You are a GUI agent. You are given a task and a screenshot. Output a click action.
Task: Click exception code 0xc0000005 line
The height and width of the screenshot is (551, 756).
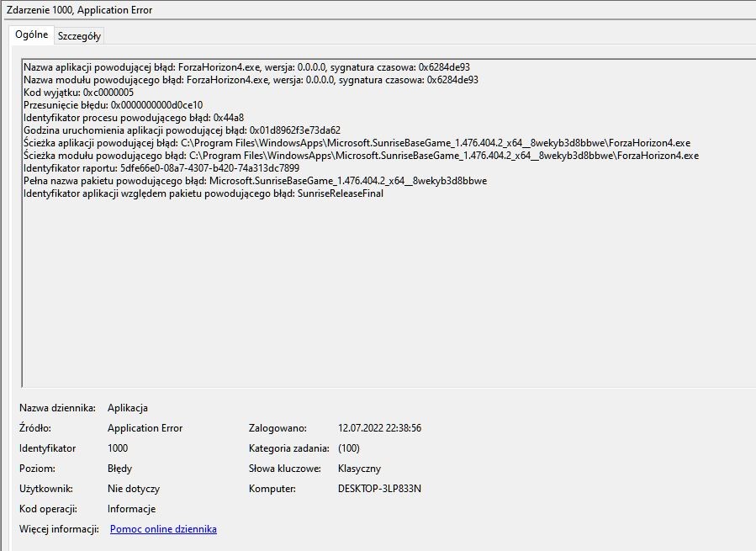pyautogui.click(x=78, y=93)
